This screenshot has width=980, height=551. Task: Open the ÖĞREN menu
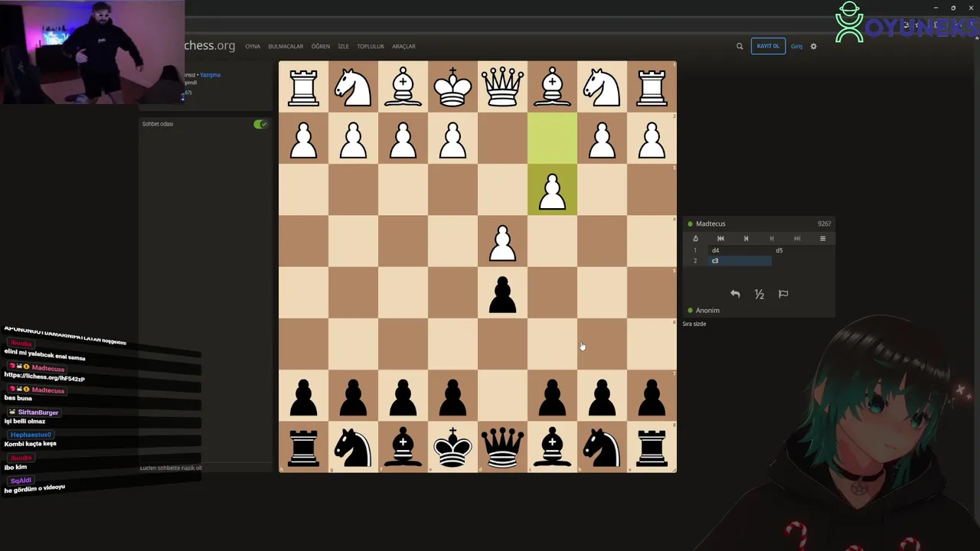point(320,46)
